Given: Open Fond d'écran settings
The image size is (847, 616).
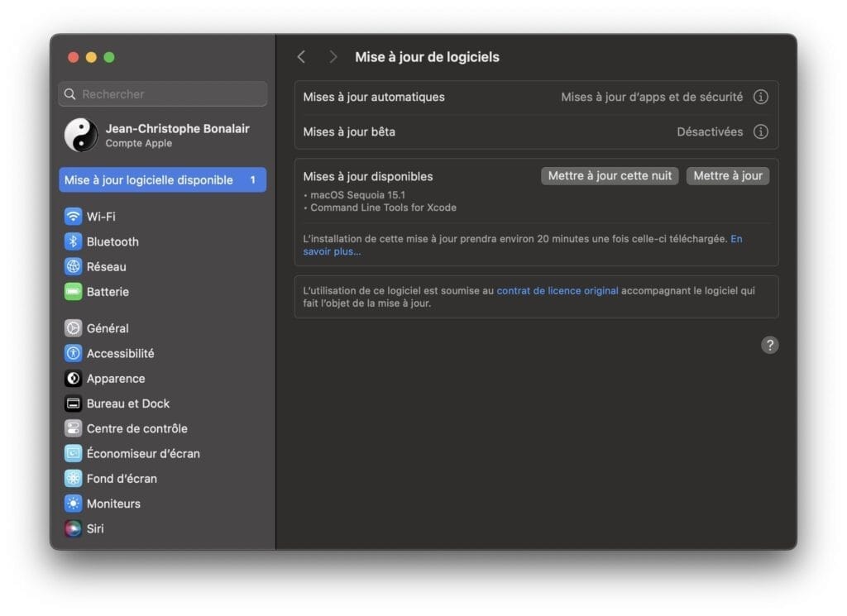Looking at the screenshot, I should (74, 478).
